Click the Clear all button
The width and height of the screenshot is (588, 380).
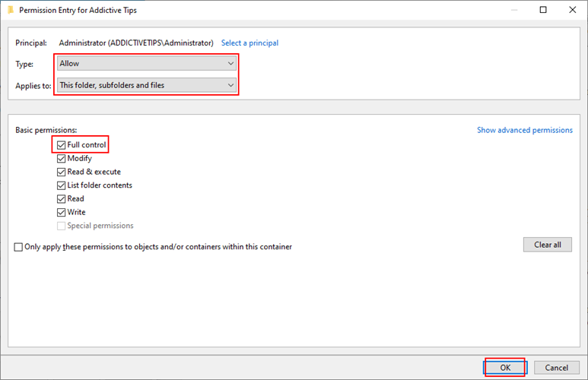pyautogui.click(x=548, y=245)
